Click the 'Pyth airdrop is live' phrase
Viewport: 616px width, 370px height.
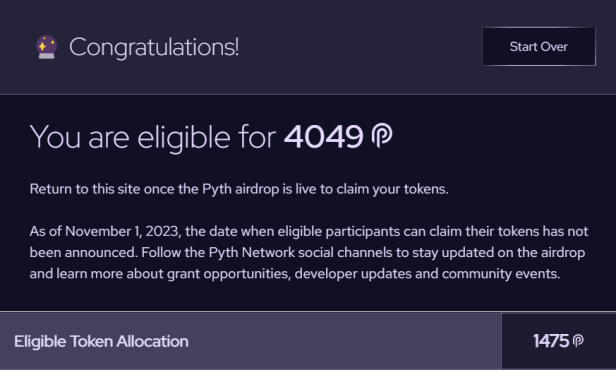click(x=260, y=189)
